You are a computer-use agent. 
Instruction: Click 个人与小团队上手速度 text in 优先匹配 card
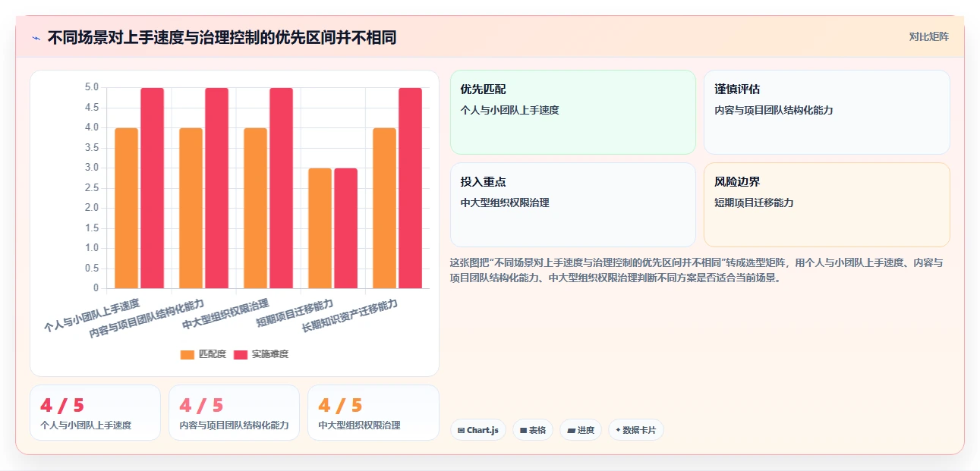(x=509, y=110)
